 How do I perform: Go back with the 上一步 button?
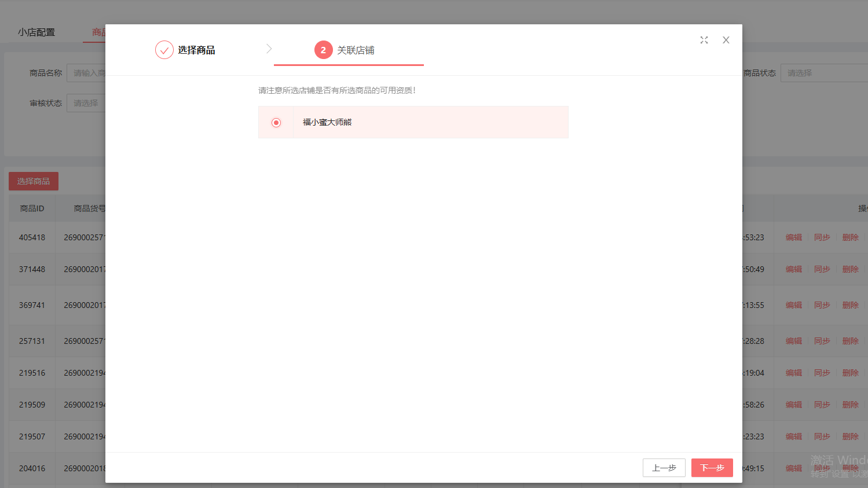(x=664, y=468)
